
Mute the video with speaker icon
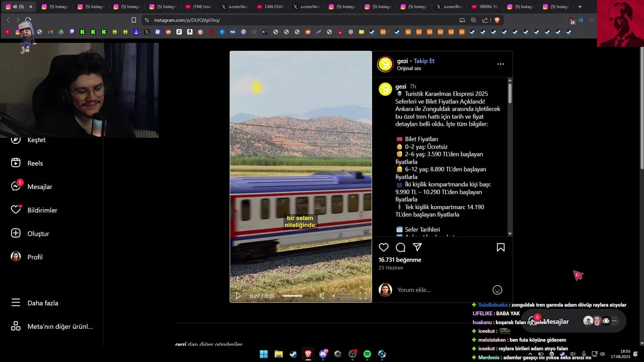coord(322,296)
